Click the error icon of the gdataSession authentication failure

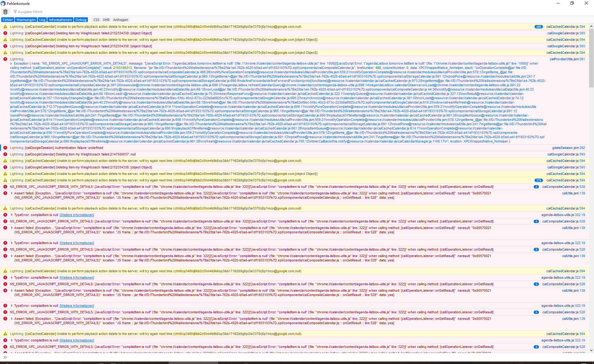click(x=5, y=148)
